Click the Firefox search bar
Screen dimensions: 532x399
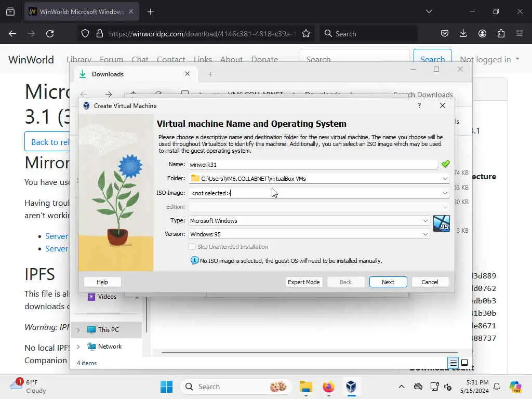[x=368, y=34]
